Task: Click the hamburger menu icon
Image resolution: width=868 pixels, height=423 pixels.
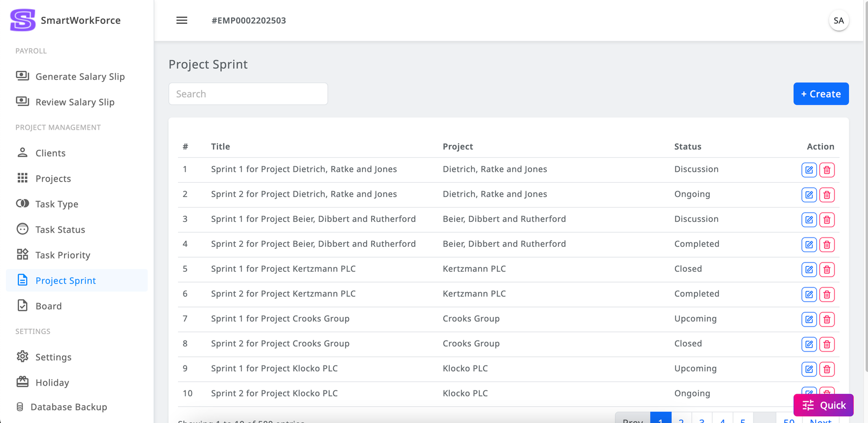Action: [x=182, y=21]
